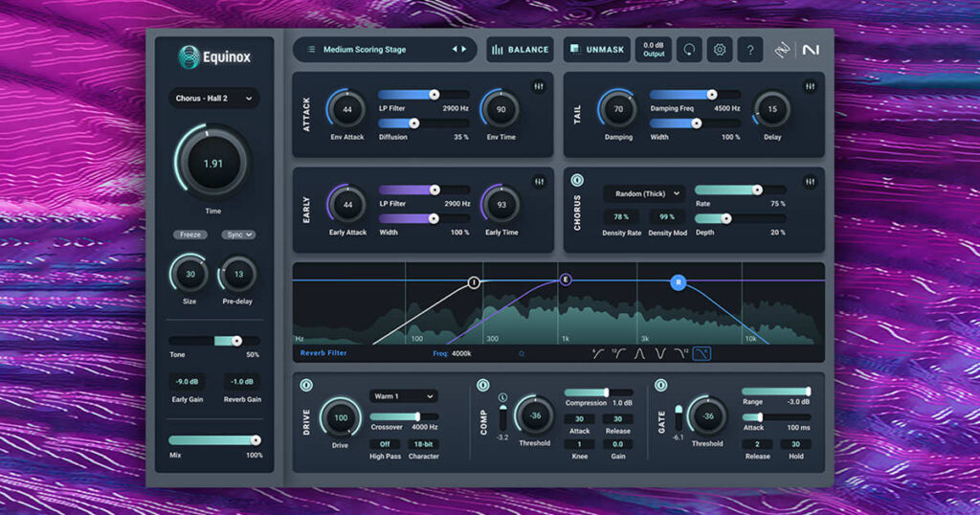Toggle Chorus section power

(577, 181)
